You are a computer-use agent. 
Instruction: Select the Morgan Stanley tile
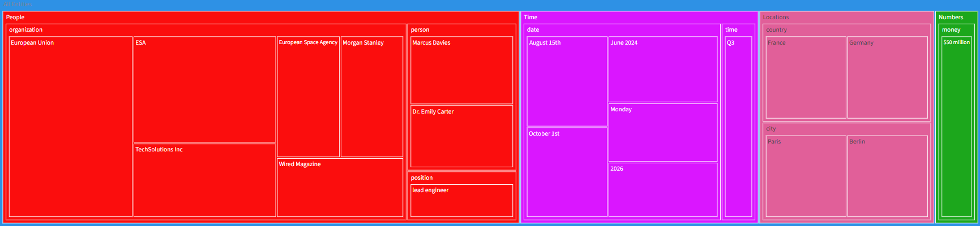[372, 97]
